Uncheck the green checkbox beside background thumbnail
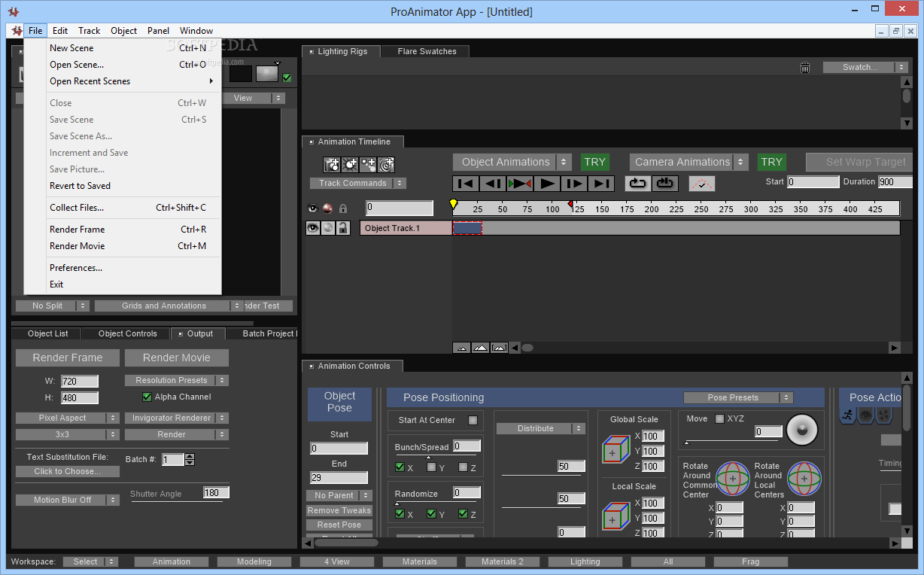924x575 pixels. tap(287, 77)
